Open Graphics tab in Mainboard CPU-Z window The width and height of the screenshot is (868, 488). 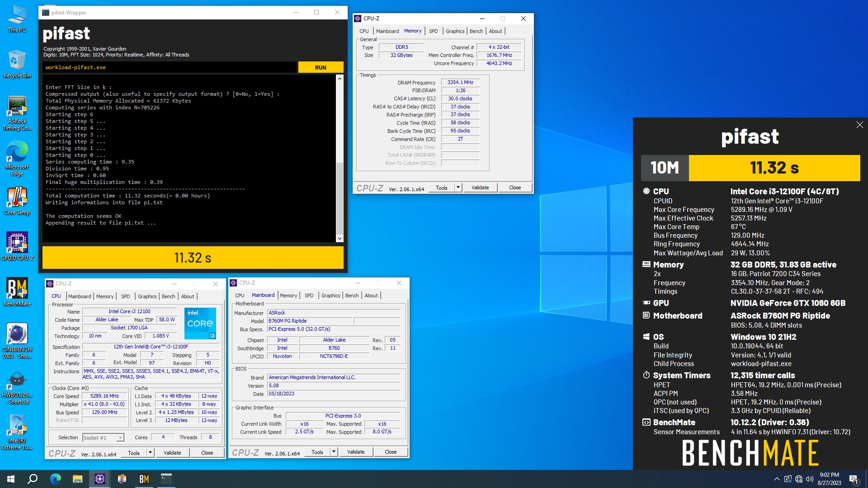pos(330,296)
